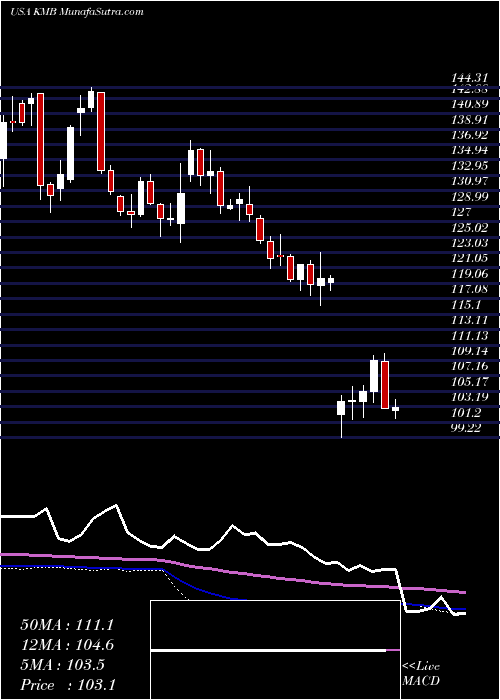Click the 138.91 price level label
The height and width of the screenshot is (700, 500).
coord(471,120)
